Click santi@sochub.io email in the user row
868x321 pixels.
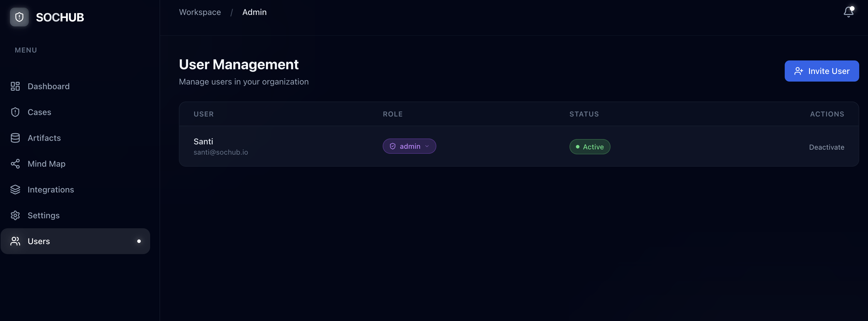pyautogui.click(x=221, y=152)
